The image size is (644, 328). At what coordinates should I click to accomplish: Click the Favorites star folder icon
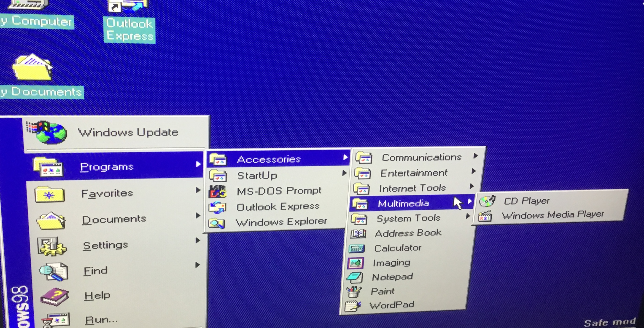(x=49, y=194)
